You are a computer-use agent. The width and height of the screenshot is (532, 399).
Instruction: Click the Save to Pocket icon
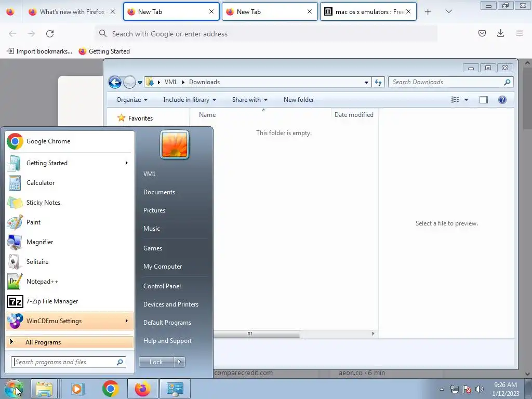[x=482, y=33]
